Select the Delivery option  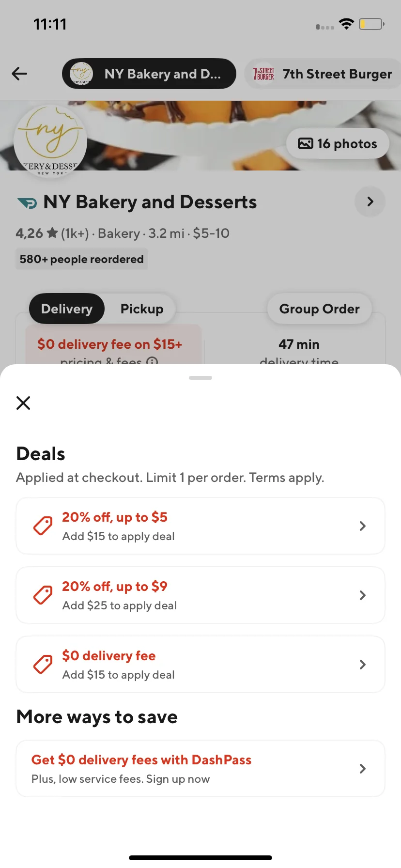[x=67, y=309]
